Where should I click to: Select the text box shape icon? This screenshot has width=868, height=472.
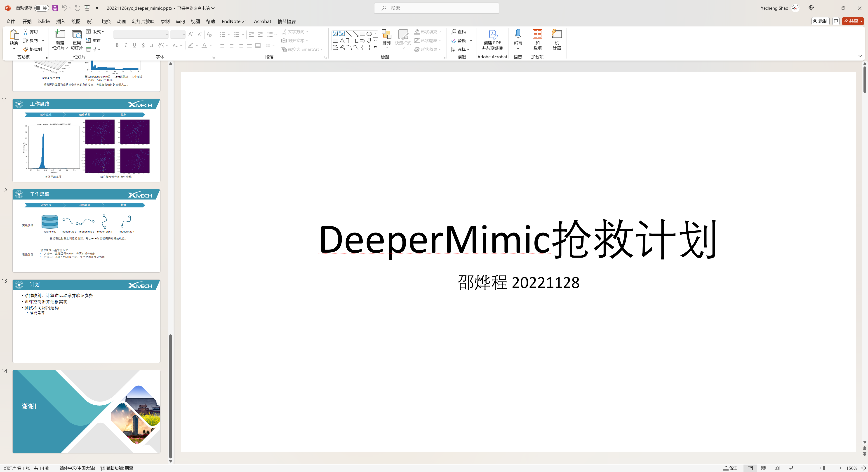[x=335, y=34]
